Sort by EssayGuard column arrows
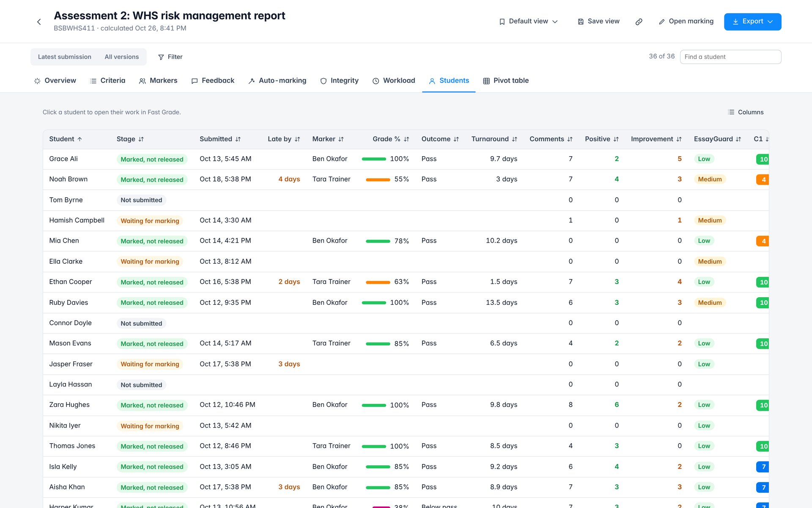Screen dimensions: 812x508 click(x=738, y=139)
